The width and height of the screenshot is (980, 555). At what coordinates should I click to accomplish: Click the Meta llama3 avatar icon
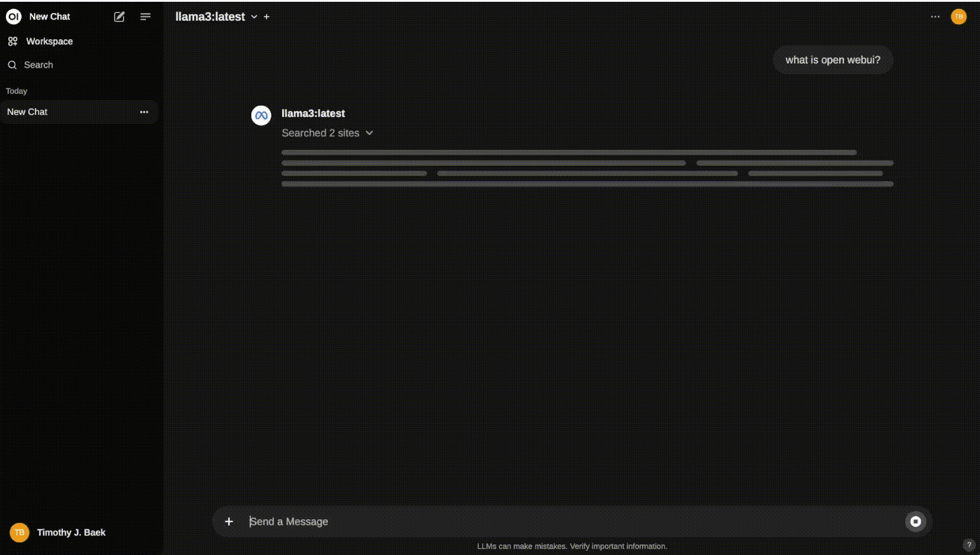[261, 115]
